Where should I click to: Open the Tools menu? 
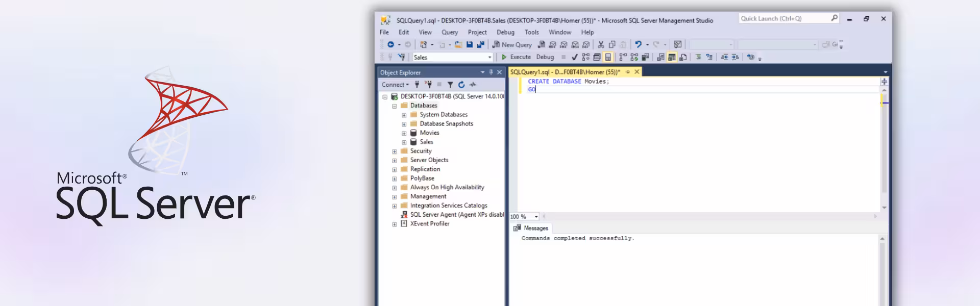[532, 32]
